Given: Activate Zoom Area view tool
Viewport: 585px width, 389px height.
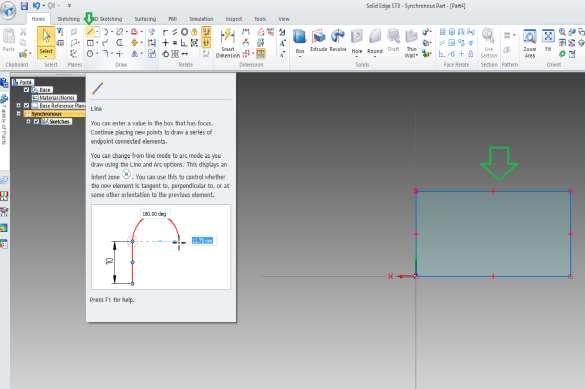Looking at the screenshot, I should [530, 43].
